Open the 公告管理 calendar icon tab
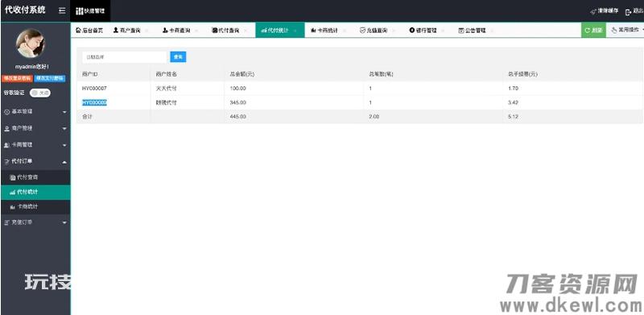This screenshot has height=315, width=644. tap(460, 31)
